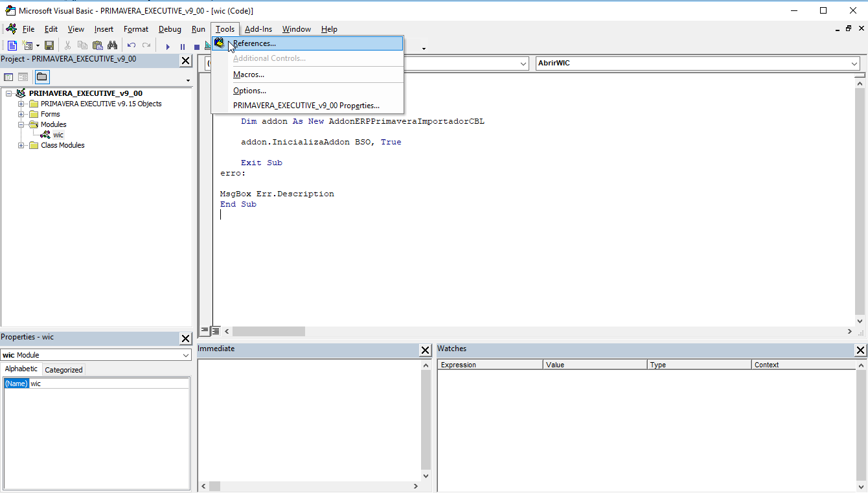Switch to Full Module View button
Image resolution: width=868 pixels, height=493 pixels.
pos(216,330)
